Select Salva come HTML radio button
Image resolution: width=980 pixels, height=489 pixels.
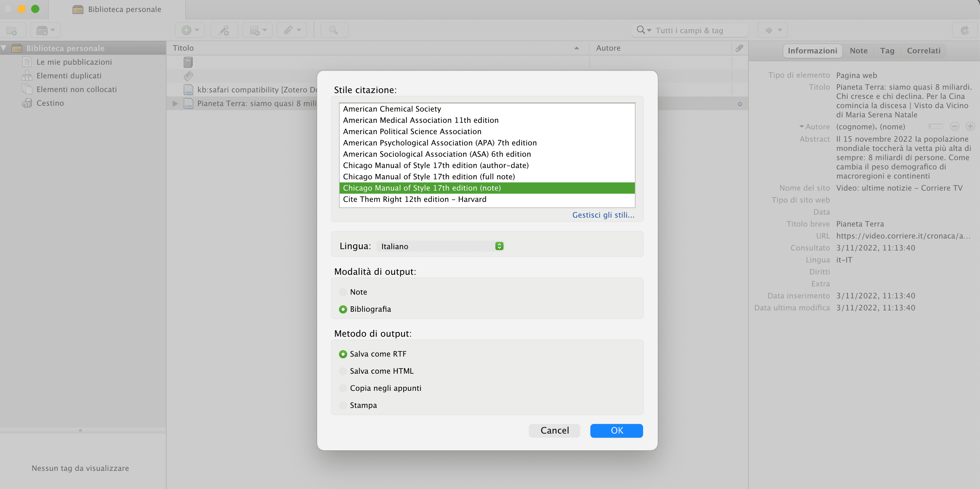coord(343,371)
